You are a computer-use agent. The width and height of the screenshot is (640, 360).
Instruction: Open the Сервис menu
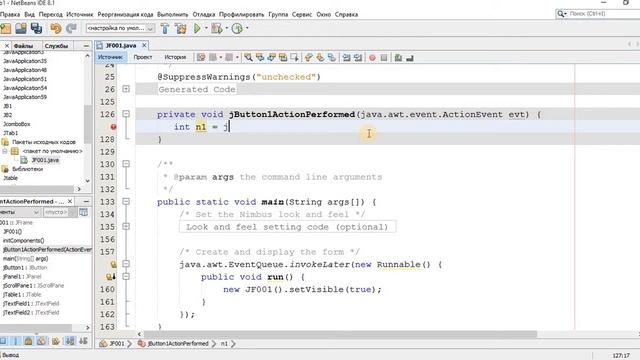(x=302, y=14)
